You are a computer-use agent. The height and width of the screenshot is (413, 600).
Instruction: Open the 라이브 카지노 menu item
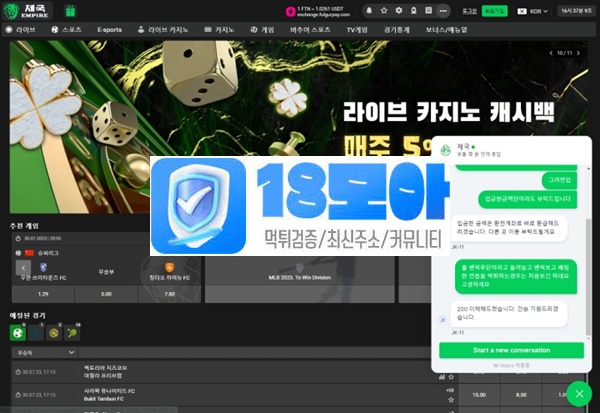tap(163, 30)
